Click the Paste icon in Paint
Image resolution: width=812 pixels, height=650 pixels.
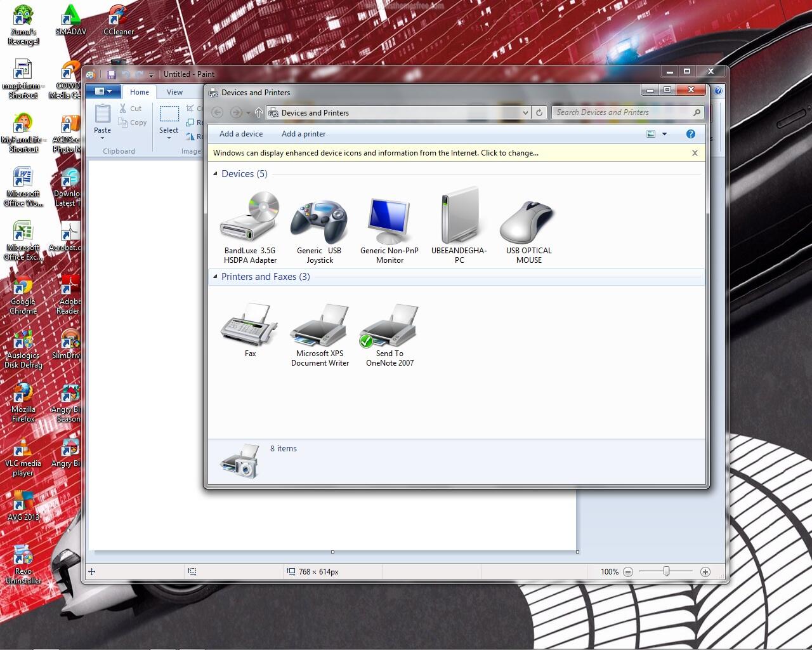click(x=102, y=114)
